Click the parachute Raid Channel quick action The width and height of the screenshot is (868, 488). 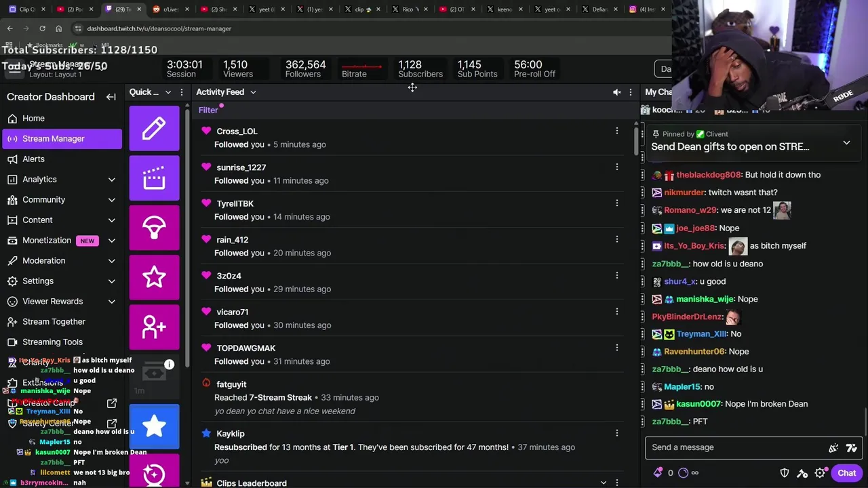click(154, 228)
